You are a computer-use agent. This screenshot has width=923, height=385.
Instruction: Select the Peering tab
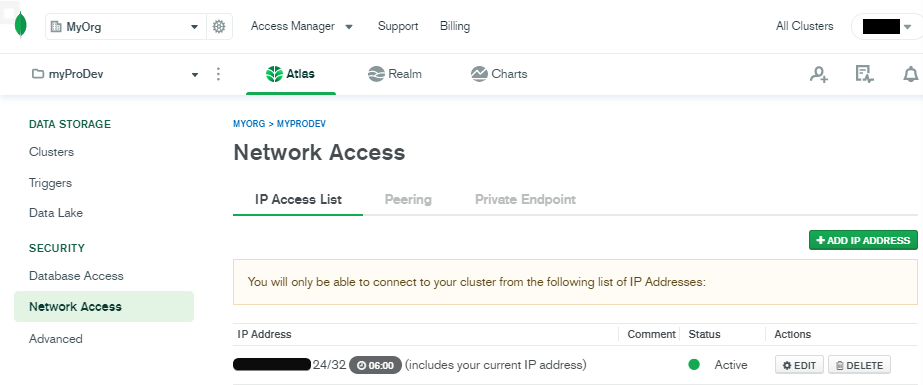point(408,200)
